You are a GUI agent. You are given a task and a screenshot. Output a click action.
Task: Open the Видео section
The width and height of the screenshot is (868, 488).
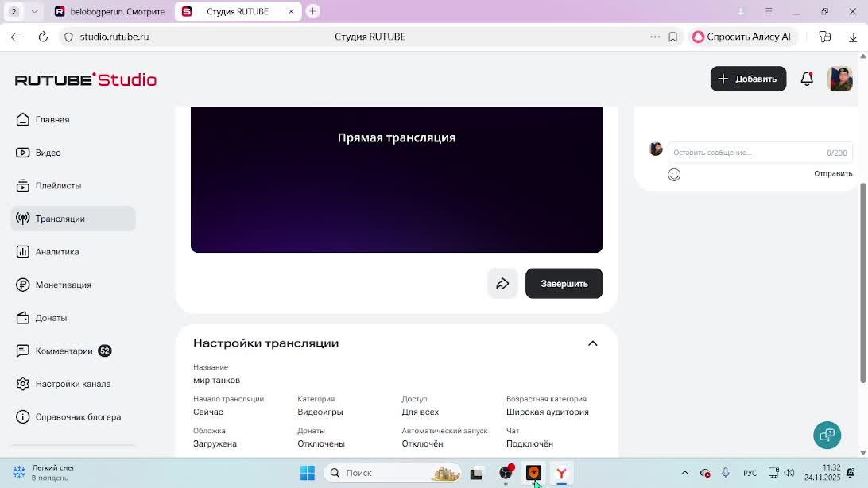pyautogui.click(x=72, y=153)
